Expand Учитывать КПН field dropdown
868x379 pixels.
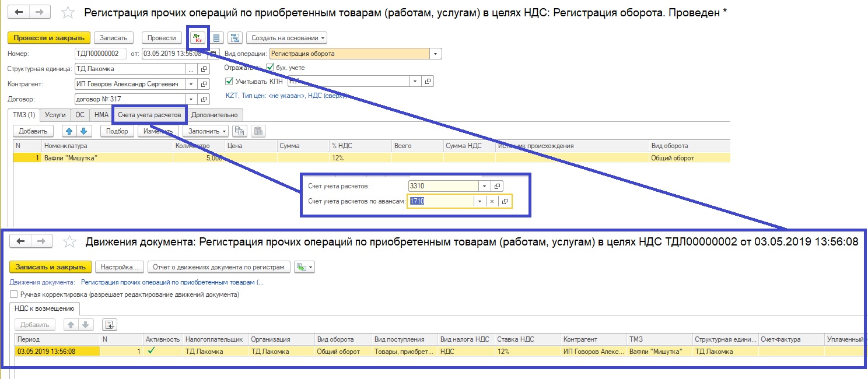[x=415, y=82]
